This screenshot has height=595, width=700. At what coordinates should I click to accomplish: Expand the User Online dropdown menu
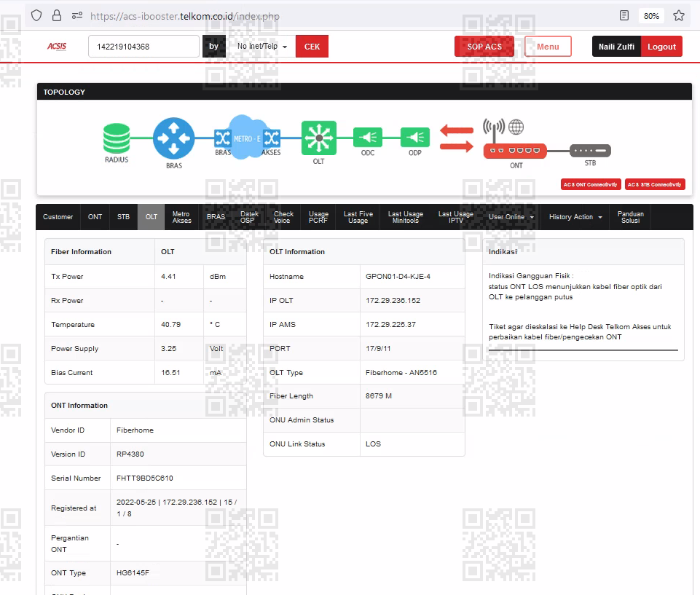(x=511, y=217)
